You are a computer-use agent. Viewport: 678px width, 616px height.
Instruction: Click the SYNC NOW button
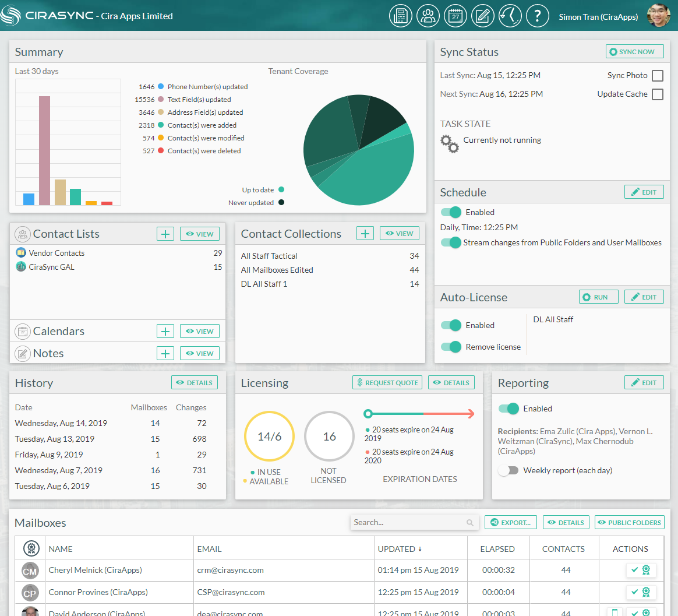(x=634, y=51)
